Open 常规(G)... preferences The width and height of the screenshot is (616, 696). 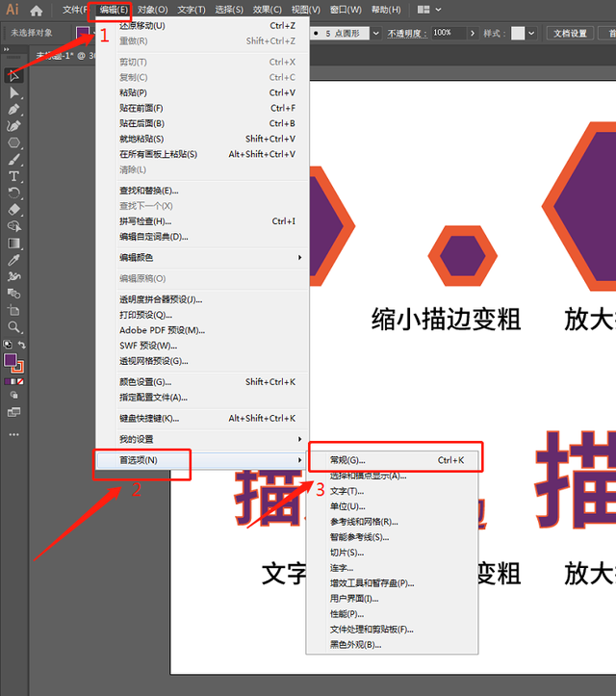[x=394, y=460]
